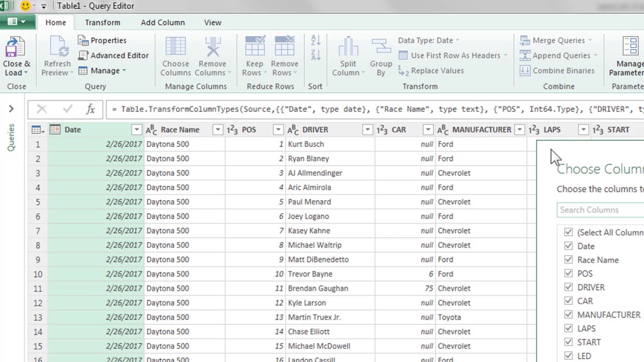Click the Remove Columns ribbon icon
Screen dimensions: 644x362
[212, 47]
